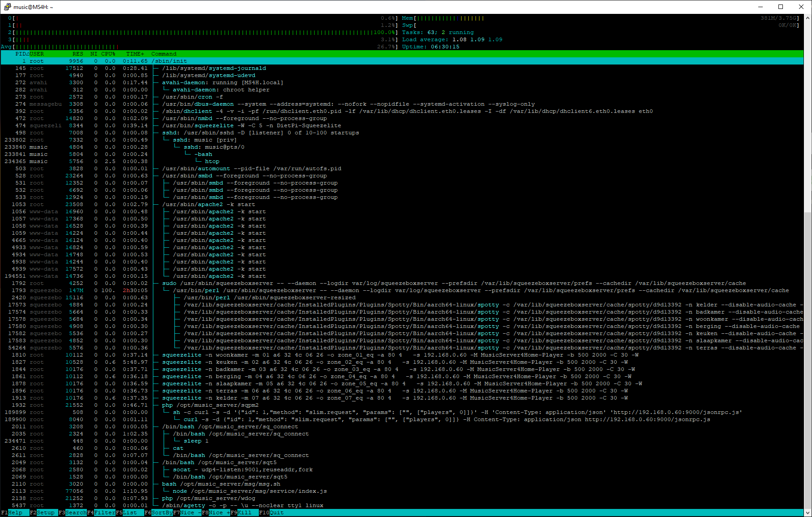This screenshot has width=812, height=517.
Task: Select the htop process row under -bash
Action: (x=212, y=161)
